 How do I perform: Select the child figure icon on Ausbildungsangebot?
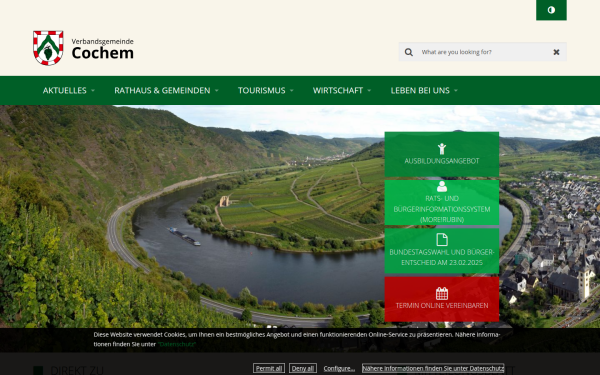tap(442, 148)
